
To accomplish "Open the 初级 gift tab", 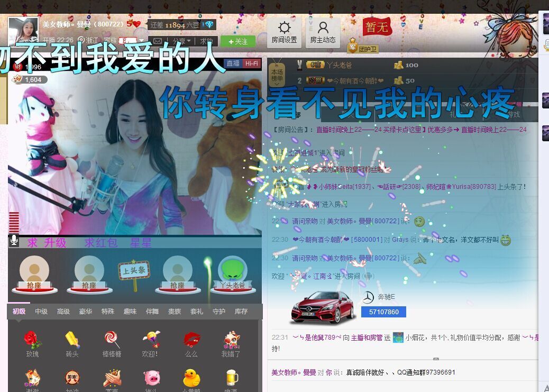I will [x=19, y=311].
